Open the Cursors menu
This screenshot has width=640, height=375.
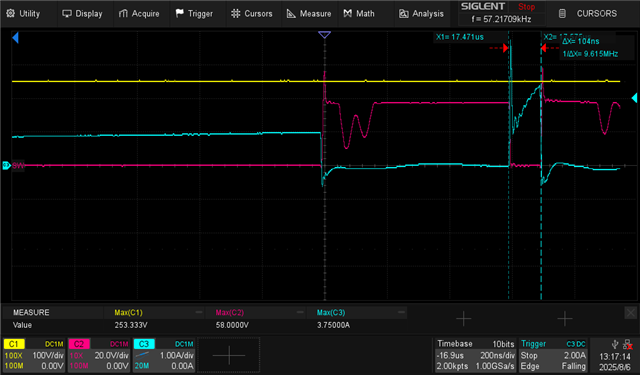click(251, 13)
